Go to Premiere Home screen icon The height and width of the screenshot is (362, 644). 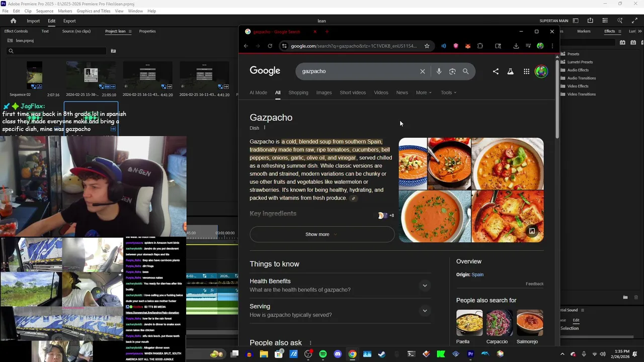(13, 21)
